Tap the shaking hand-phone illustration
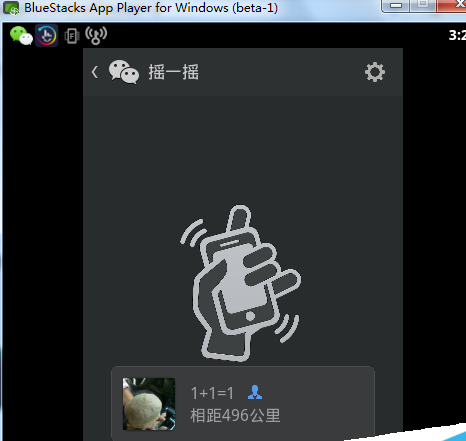This screenshot has width=466, height=441. 240,283
